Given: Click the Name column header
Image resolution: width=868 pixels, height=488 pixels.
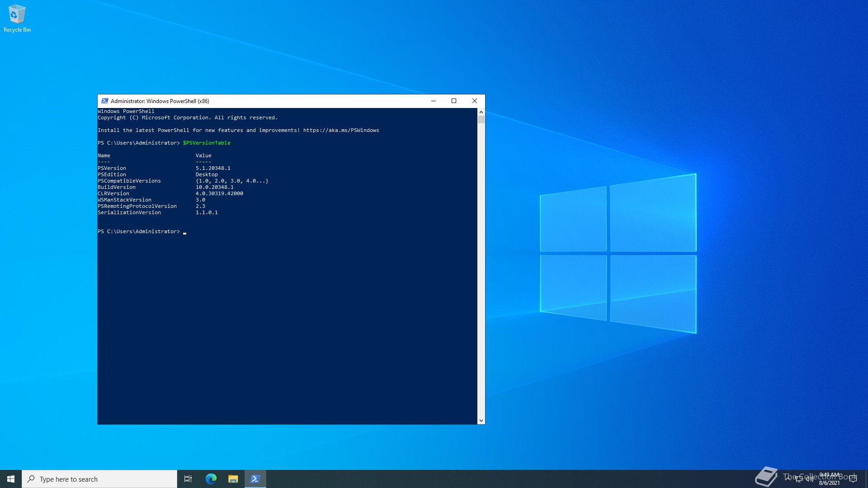Looking at the screenshot, I should pos(104,155).
